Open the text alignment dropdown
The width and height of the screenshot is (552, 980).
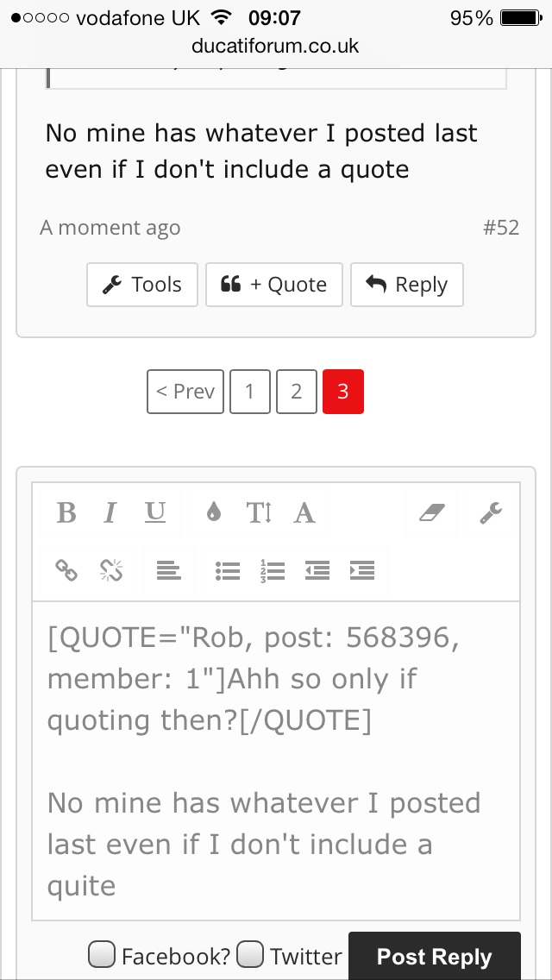click(169, 570)
